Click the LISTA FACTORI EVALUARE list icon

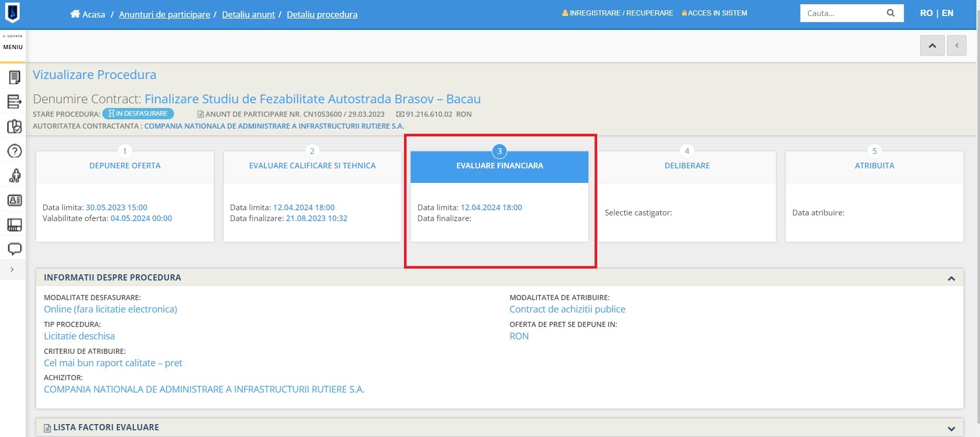point(47,428)
